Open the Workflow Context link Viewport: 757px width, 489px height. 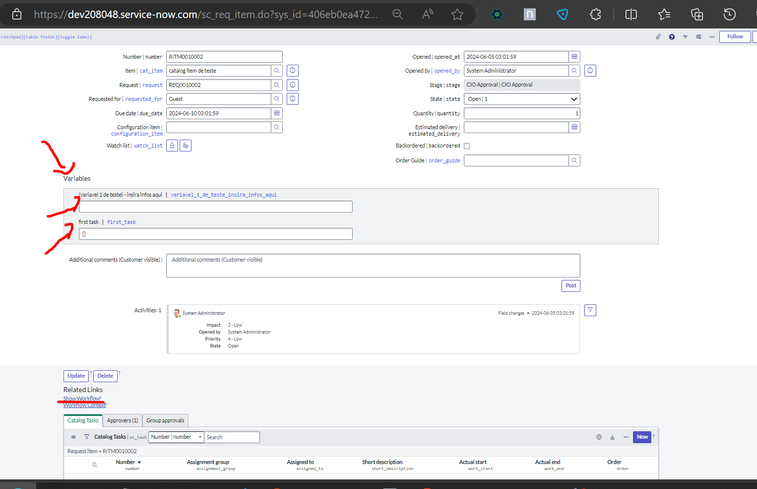[85, 405]
